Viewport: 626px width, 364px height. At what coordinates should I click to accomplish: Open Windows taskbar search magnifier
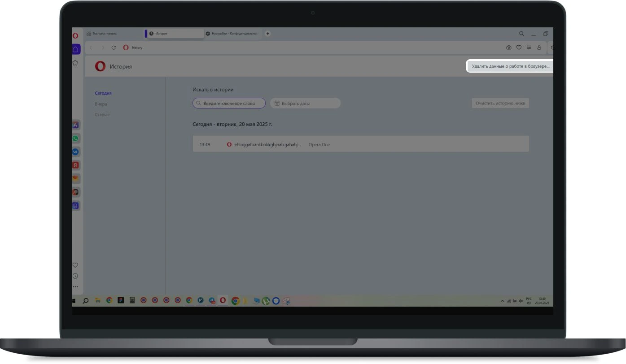click(86, 301)
